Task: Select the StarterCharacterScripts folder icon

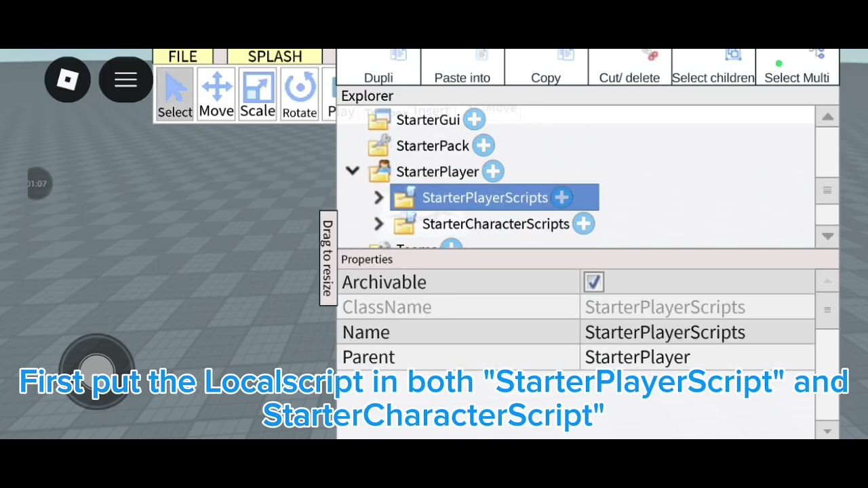Action: click(404, 224)
